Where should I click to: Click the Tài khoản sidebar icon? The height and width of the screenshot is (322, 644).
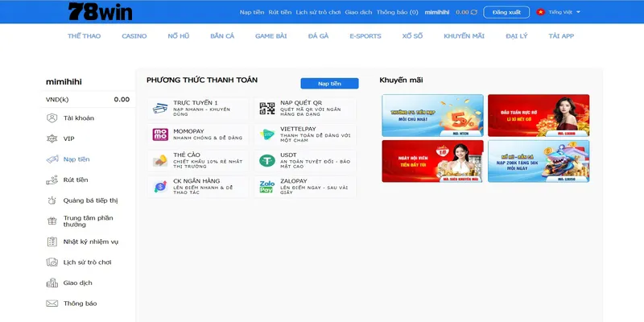coord(52,118)
